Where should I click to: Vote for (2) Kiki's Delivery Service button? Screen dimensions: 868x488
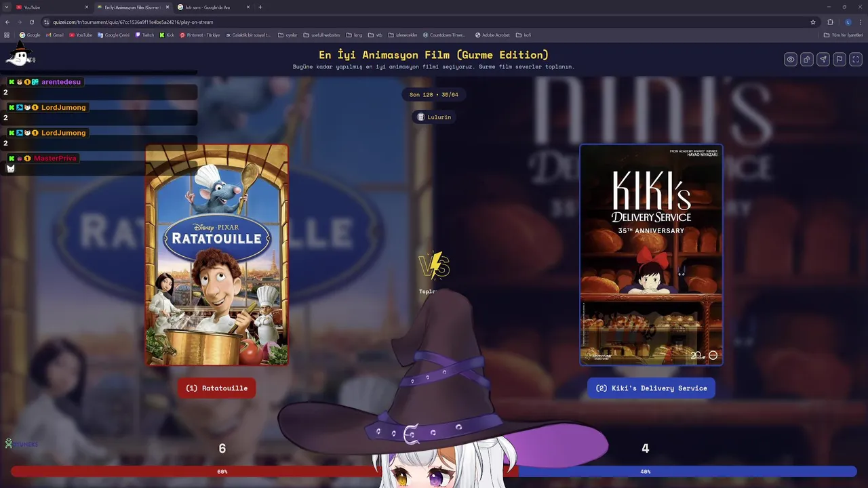click(651, 388)
